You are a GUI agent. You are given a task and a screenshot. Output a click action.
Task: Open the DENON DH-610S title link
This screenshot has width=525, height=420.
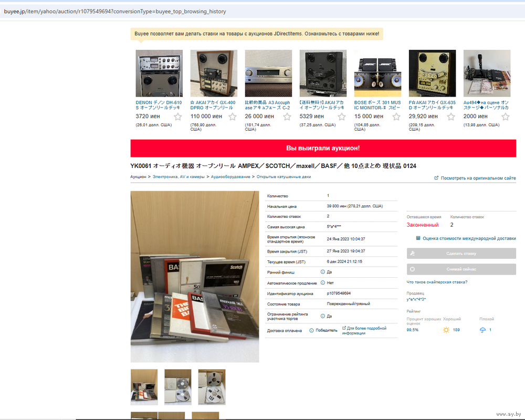pyautogui.click(x=159, y=105)
